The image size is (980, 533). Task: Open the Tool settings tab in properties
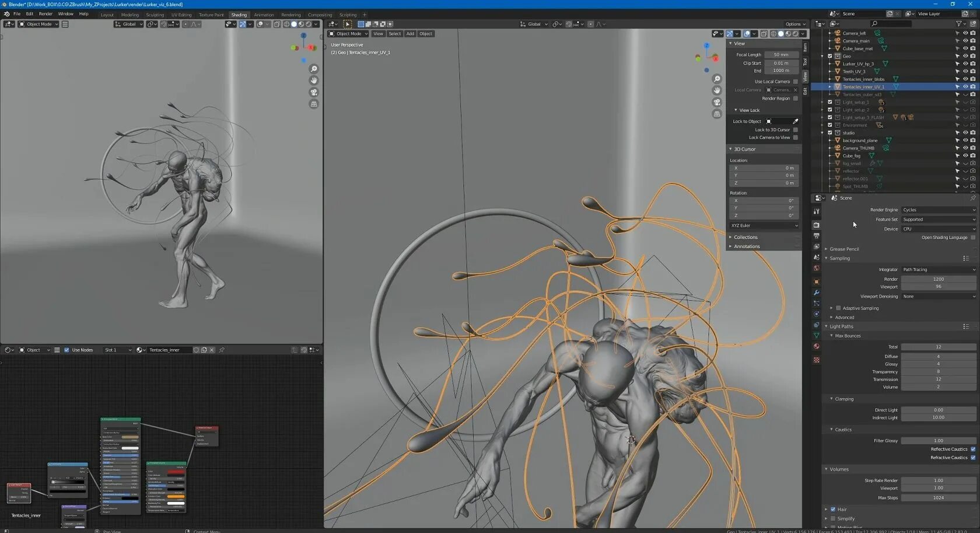(817, 211)
